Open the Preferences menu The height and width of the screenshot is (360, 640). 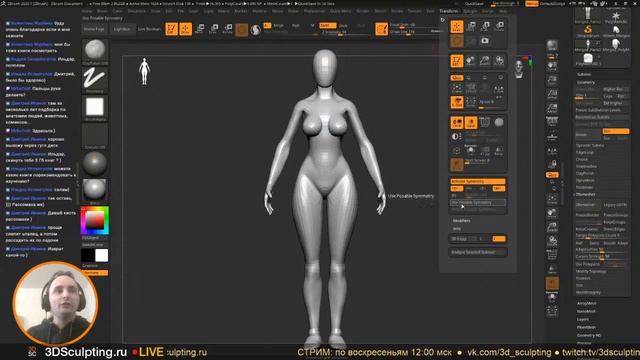pos(315,11)
